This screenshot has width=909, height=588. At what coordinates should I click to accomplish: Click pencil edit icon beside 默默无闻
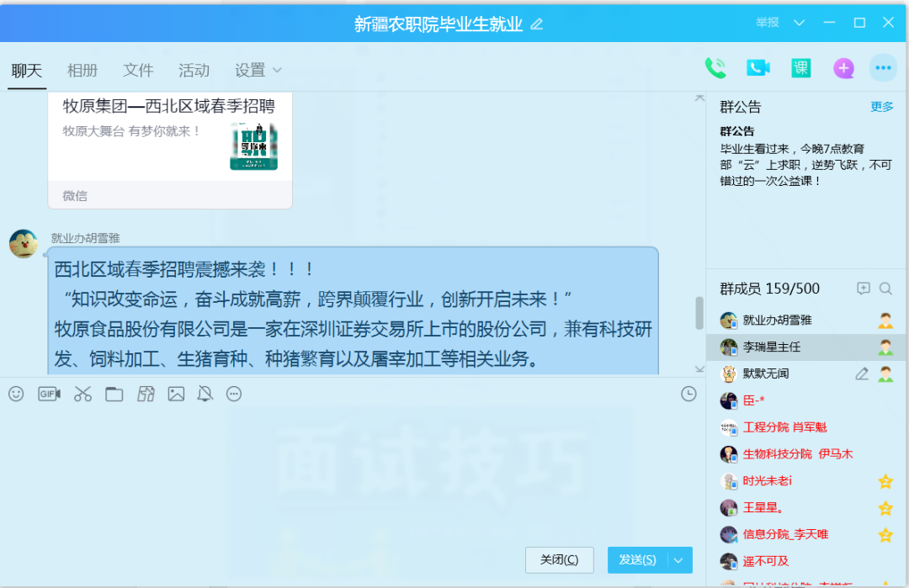[x=862, y=373]
